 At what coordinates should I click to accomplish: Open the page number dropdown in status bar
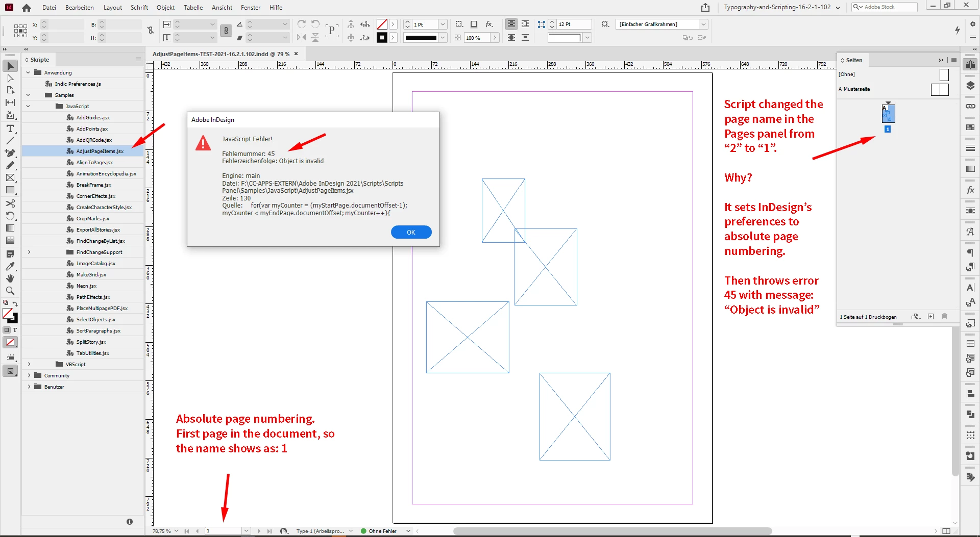click(x=246, y=531)
